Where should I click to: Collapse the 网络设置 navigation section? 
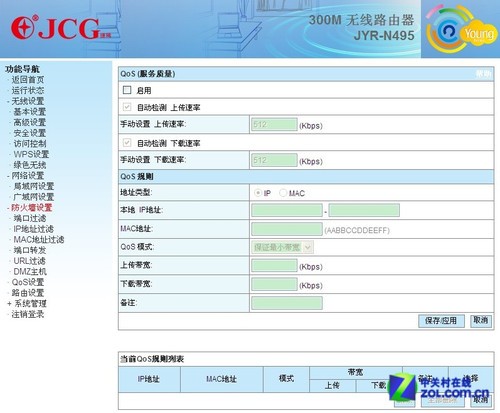[x=8, y=176]
